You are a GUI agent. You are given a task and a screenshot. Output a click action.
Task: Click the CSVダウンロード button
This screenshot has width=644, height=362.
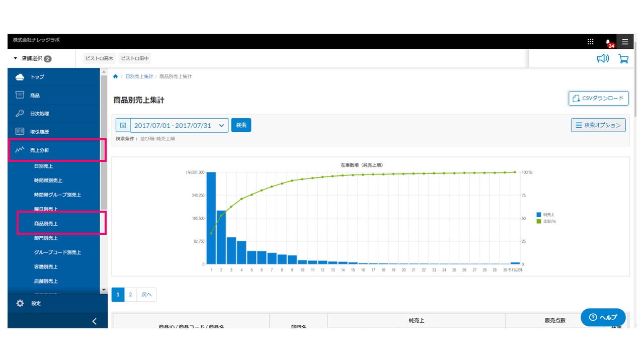point(599,99)
